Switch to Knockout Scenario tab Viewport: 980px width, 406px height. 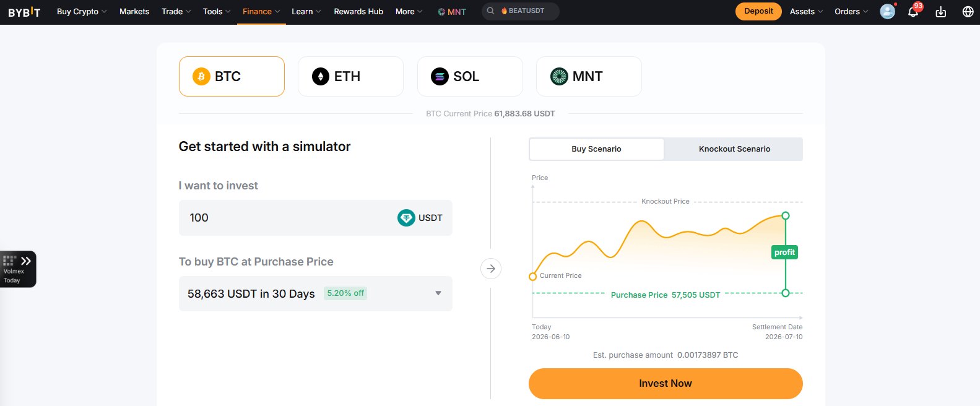pyautogui.click(x=734, y=149)
